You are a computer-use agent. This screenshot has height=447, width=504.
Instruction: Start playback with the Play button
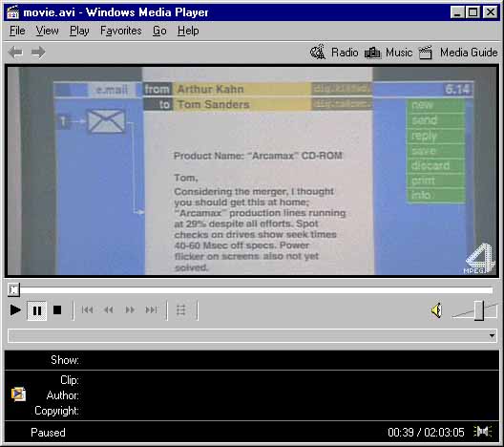[15, 310]
